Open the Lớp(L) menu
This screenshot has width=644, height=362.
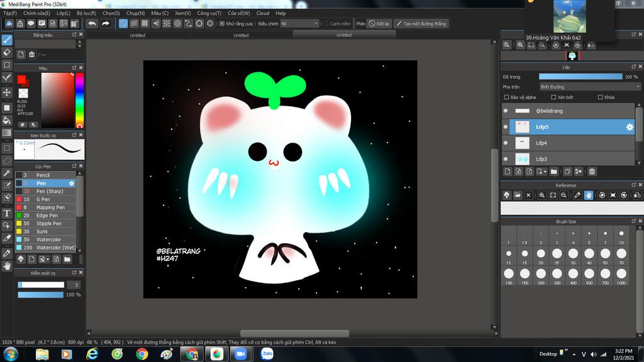(64, 13)
